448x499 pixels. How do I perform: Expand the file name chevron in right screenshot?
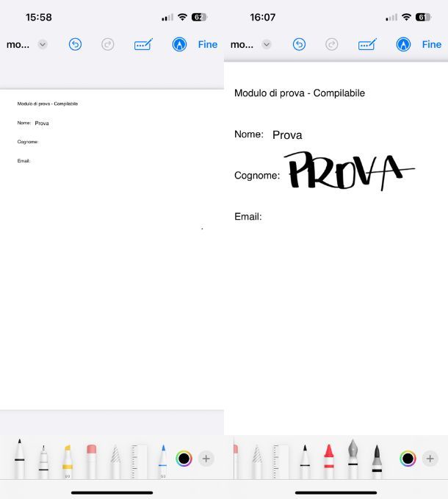267,44
